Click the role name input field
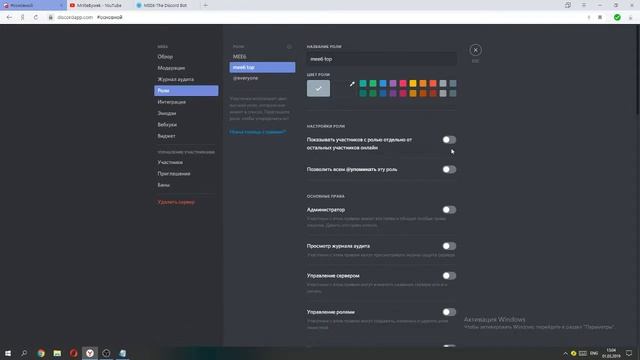This screenshot has height=360, width=640. point(381,59)
